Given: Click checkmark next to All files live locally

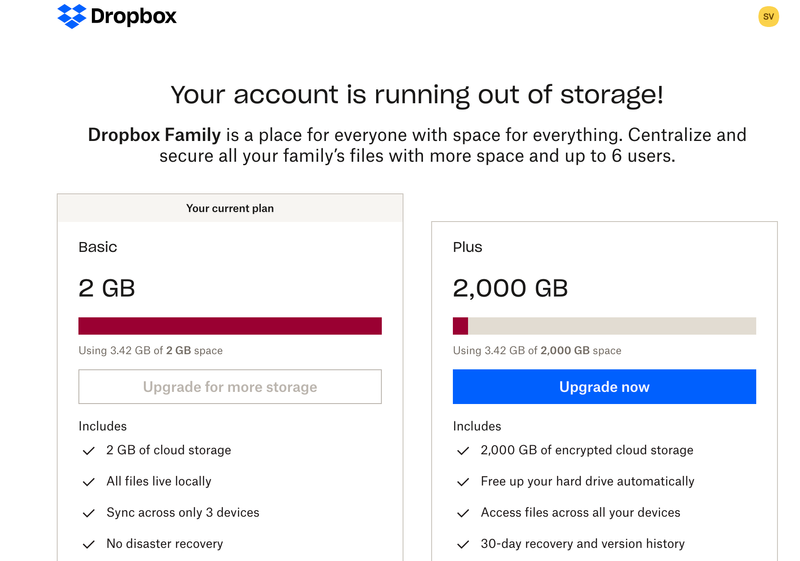Looking at the screenshot, I should [89, 482].
